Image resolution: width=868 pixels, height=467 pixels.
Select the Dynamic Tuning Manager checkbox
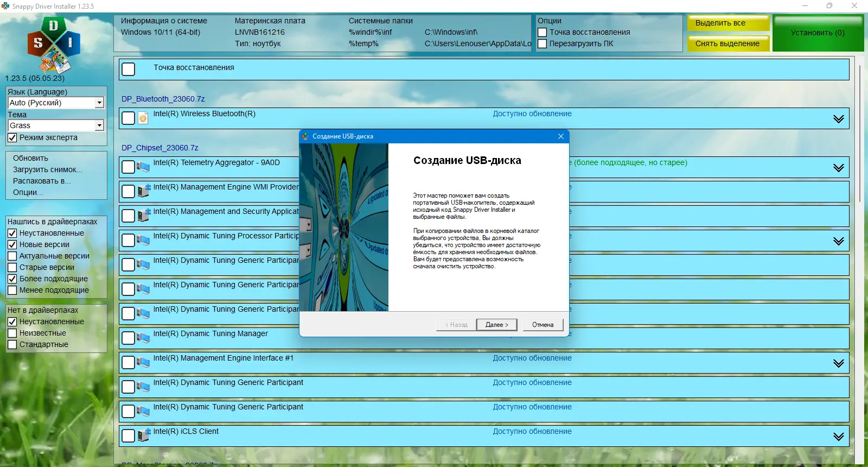point(129,338)
